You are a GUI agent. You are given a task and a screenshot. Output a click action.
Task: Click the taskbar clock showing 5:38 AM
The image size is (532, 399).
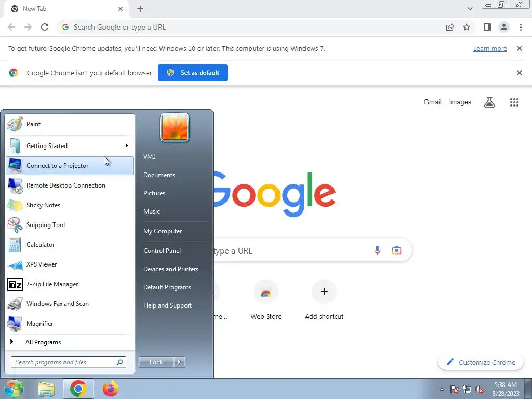[x=506, y=389]
